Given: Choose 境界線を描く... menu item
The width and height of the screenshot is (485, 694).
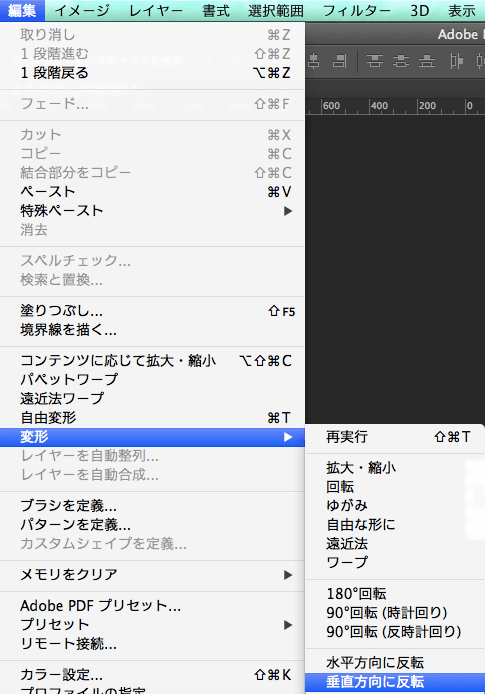Looking at the screenshot, I should [x=152, y=330].
